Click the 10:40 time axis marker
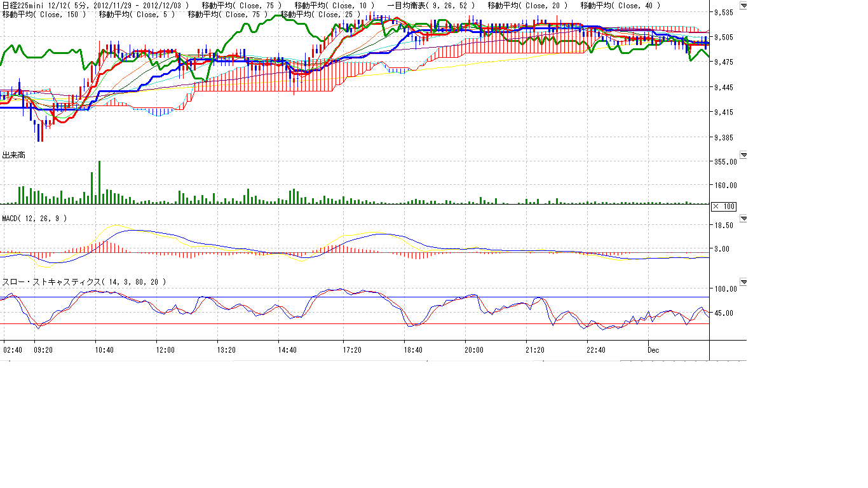 click(104, 350)
